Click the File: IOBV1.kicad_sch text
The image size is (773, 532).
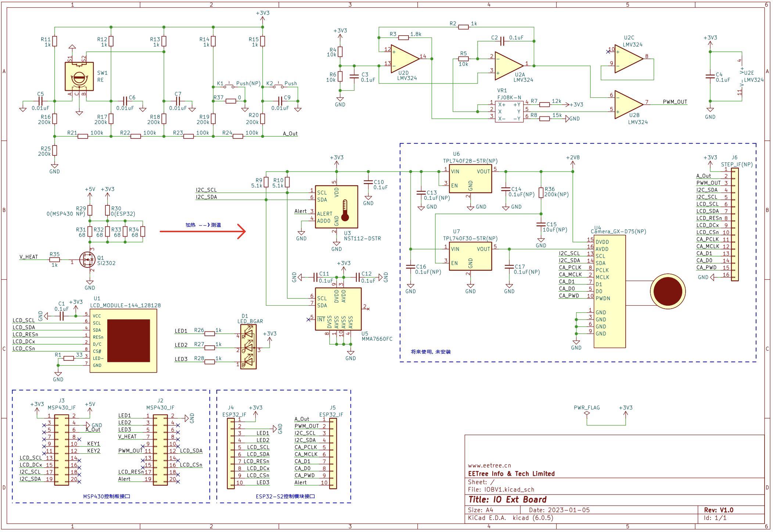coord(501,489)
